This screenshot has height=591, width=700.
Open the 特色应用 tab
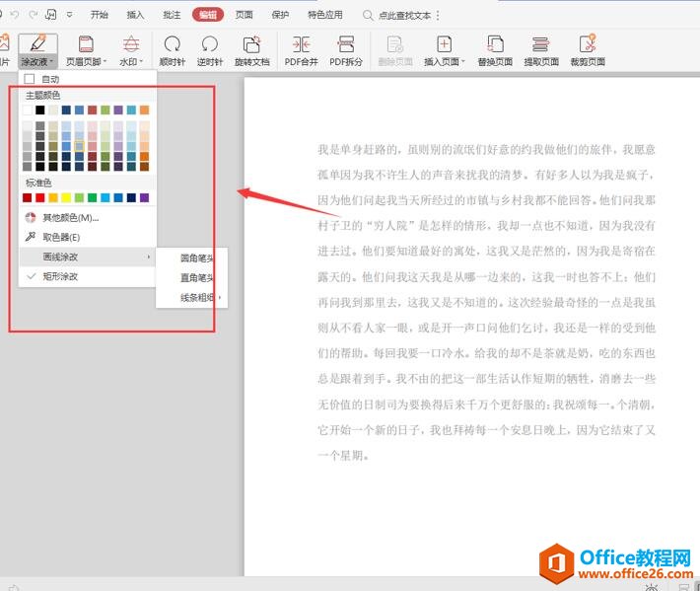tap(324, 15)
